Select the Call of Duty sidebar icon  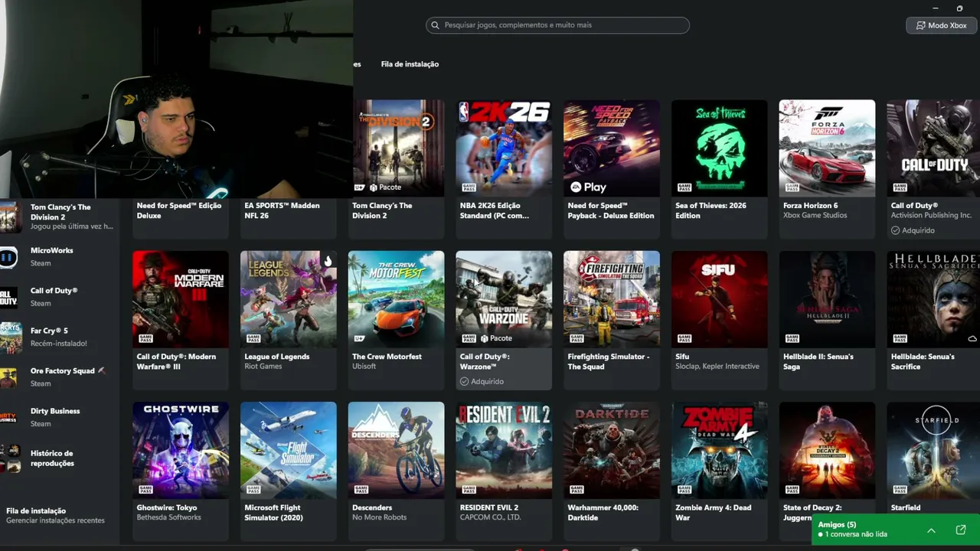click(8, 297)
